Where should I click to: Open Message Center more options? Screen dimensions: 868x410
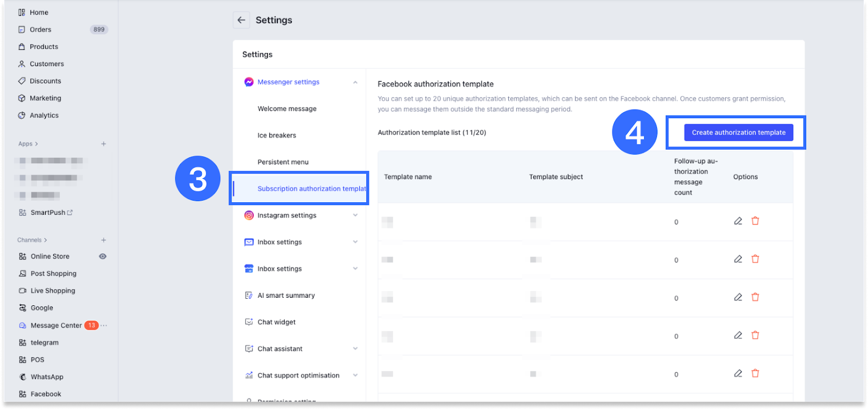coord(104,325)
